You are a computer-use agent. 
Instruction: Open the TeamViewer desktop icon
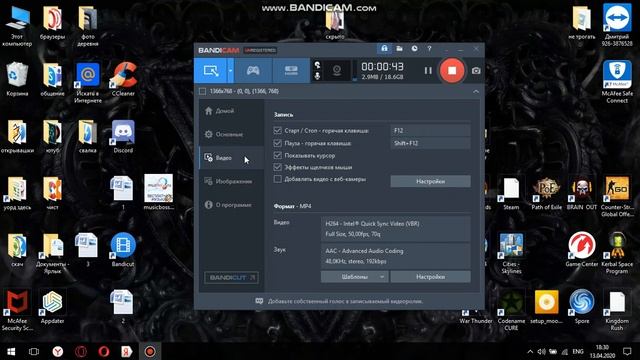[x=617, y=25]
